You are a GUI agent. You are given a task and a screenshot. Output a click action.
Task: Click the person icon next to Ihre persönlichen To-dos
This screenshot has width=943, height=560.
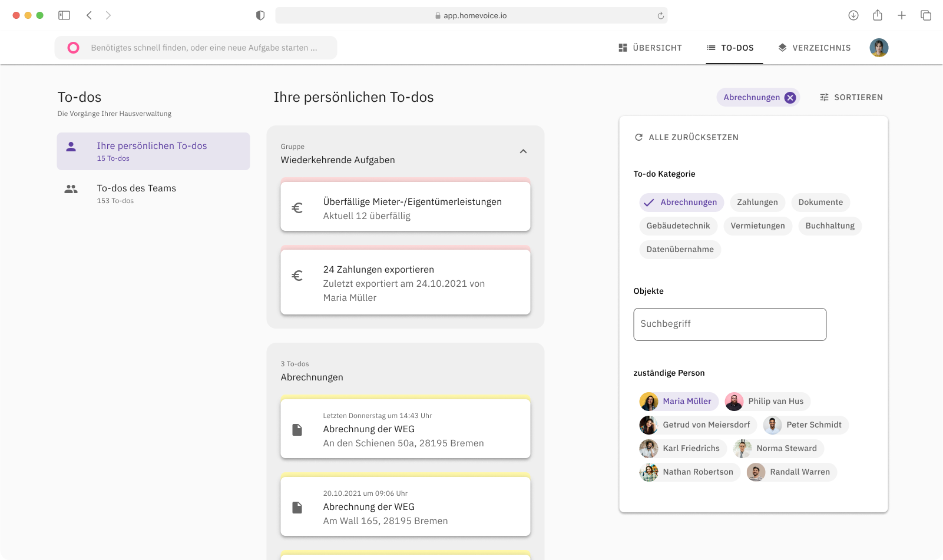coord(72,147)
